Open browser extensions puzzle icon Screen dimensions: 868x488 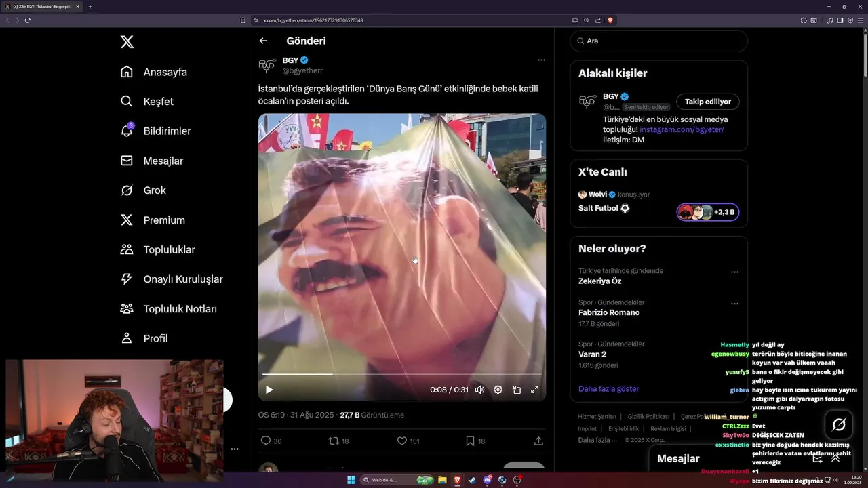804,20
